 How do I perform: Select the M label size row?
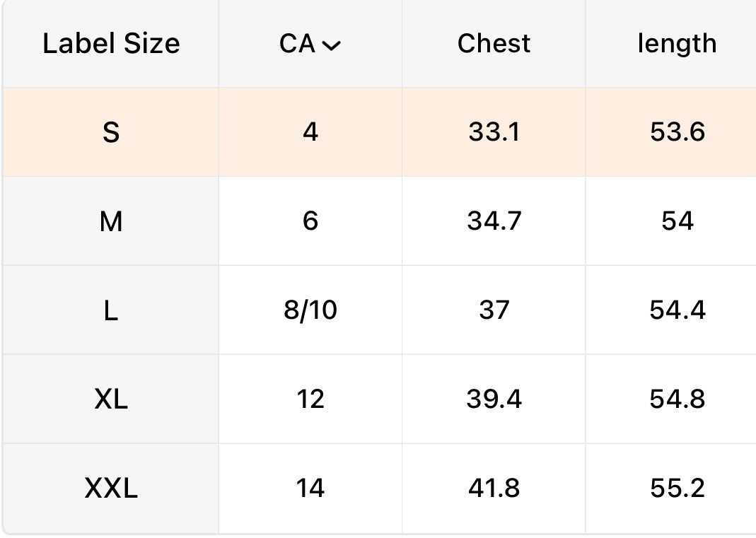(111, 222)
